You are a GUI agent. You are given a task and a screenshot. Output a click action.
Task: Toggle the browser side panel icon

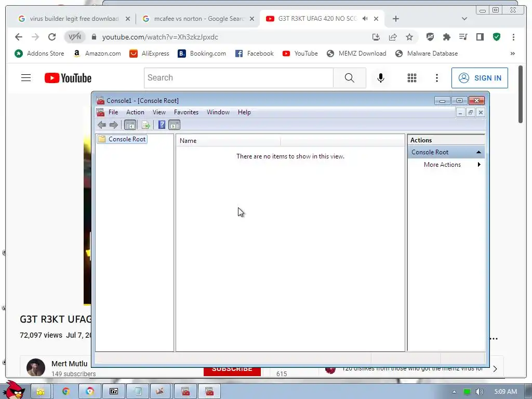pos(480,37)
